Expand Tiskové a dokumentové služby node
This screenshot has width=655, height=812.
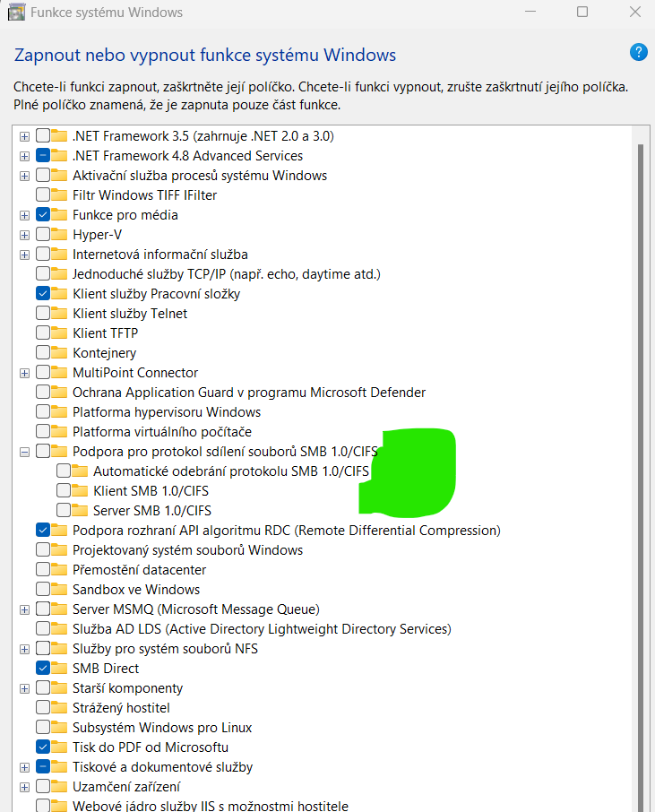(x=24, y=767)
